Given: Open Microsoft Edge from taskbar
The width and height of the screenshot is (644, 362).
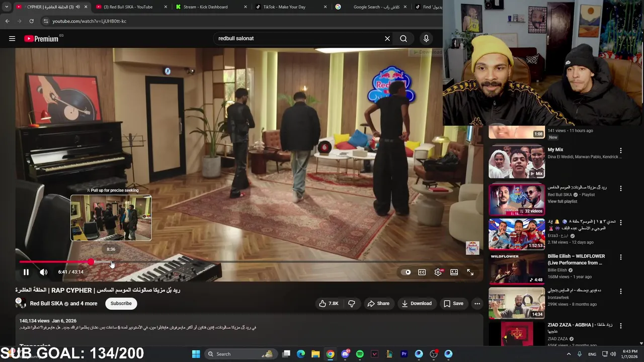Looking at the screenshot, I should tap(301, 354).
